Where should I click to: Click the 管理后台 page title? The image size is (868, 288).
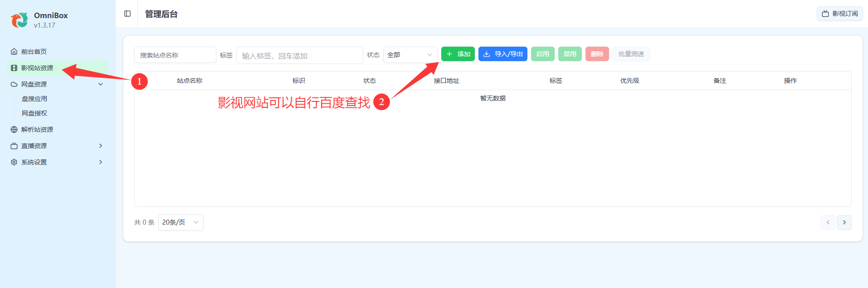pyautogui.click(x=161, y=14)
